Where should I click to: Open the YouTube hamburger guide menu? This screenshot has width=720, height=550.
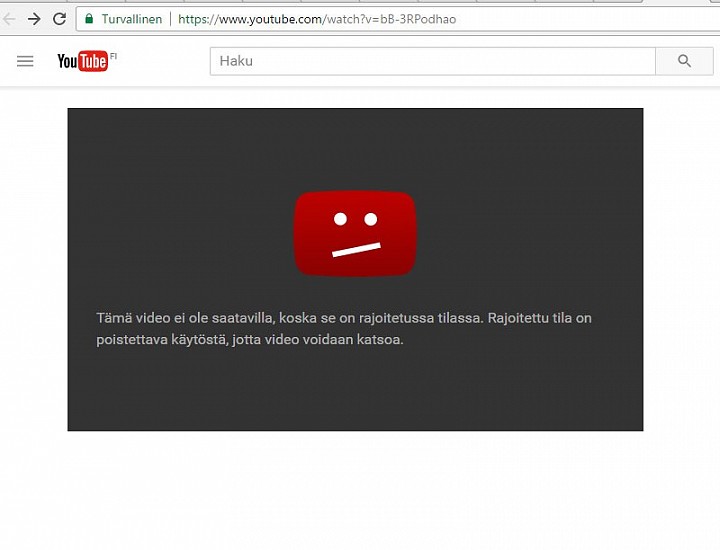coord(25,61)
